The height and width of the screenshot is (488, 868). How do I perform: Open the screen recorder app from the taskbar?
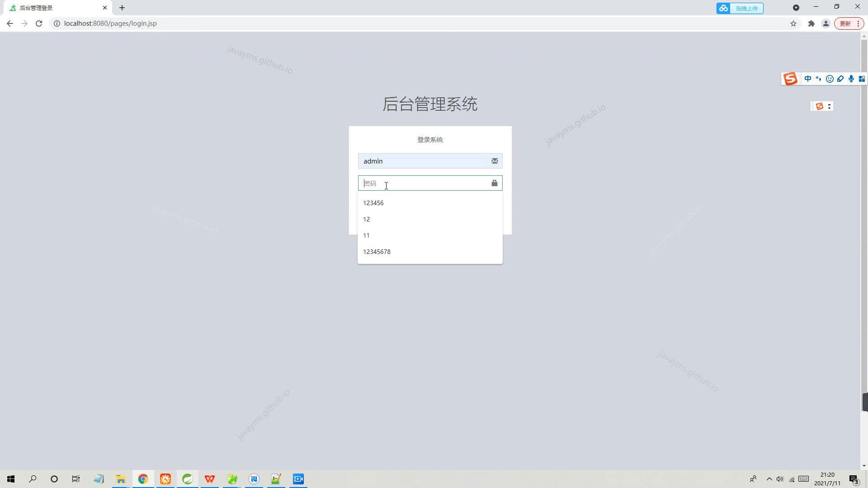click(298, 479)
